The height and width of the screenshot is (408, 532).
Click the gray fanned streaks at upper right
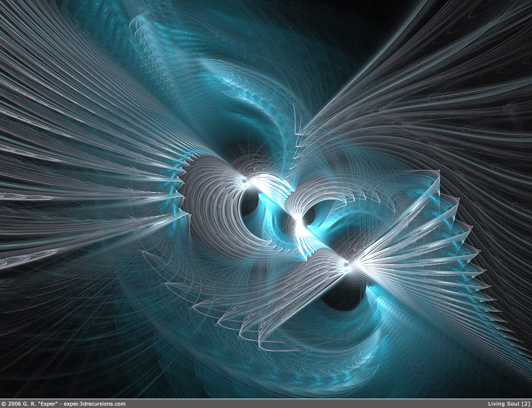click(442, 88)
